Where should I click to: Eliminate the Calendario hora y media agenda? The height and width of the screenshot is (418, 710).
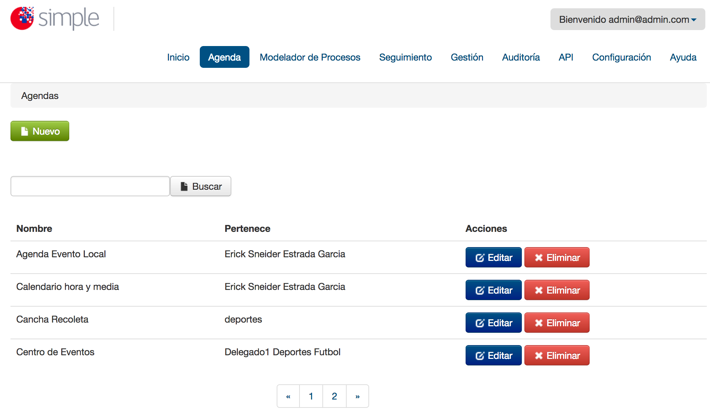(557, 290)
